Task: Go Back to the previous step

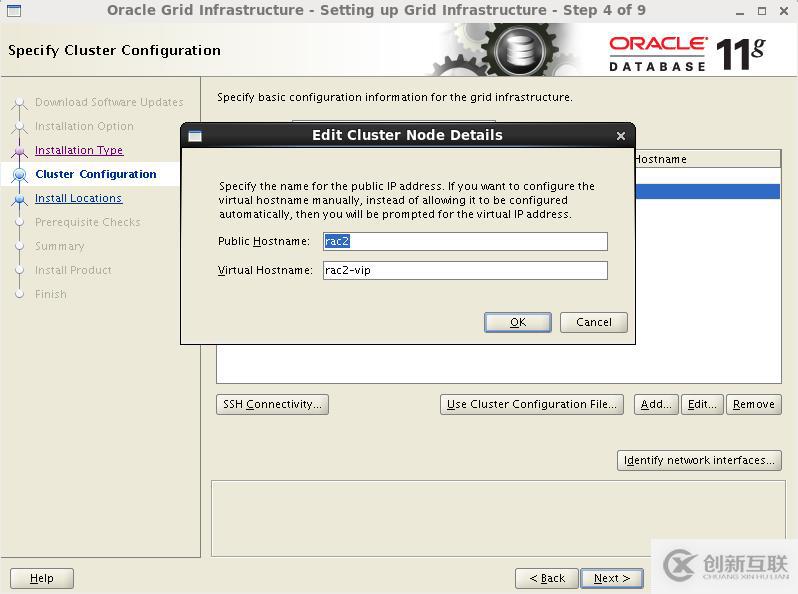Action: point(547,578)
